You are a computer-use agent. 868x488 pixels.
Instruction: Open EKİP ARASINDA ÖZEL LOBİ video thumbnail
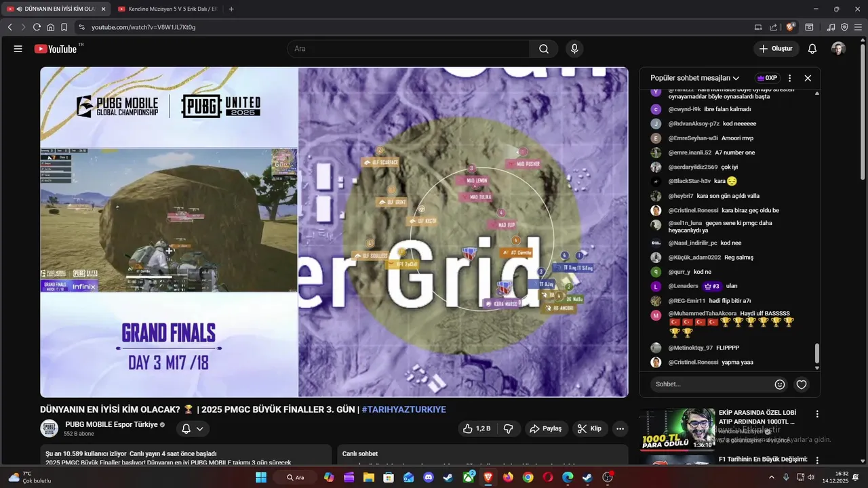(677, 430)
